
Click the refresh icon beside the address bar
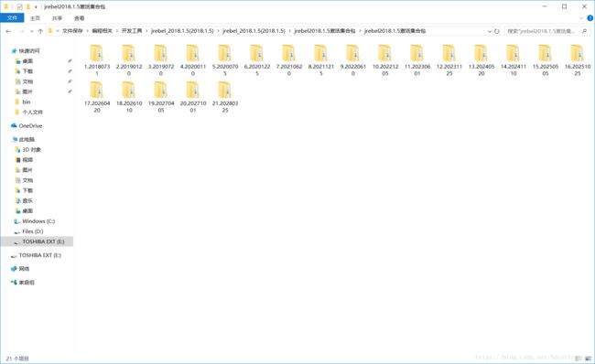(497, 31)
